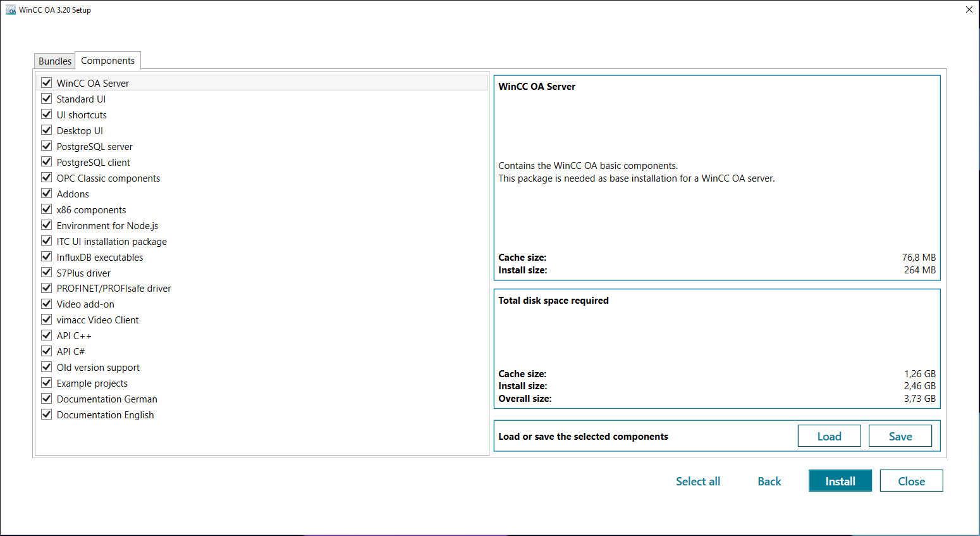Disable the Example projects checkbox
This screenshot has height=536, width=980.
(x=46, y=383)
